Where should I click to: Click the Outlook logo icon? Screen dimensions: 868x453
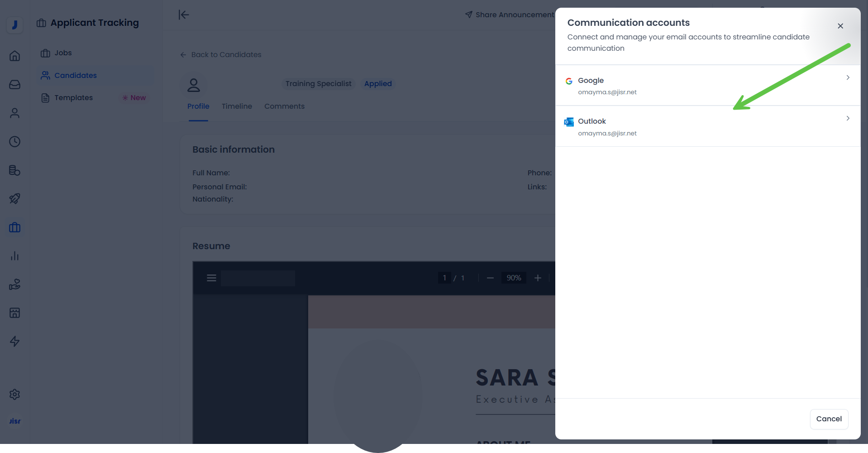[569, 122]
